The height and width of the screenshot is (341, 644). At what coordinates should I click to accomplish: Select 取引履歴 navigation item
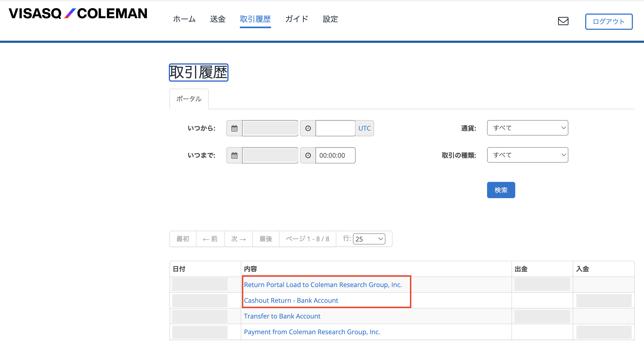[x=255, y=19]
